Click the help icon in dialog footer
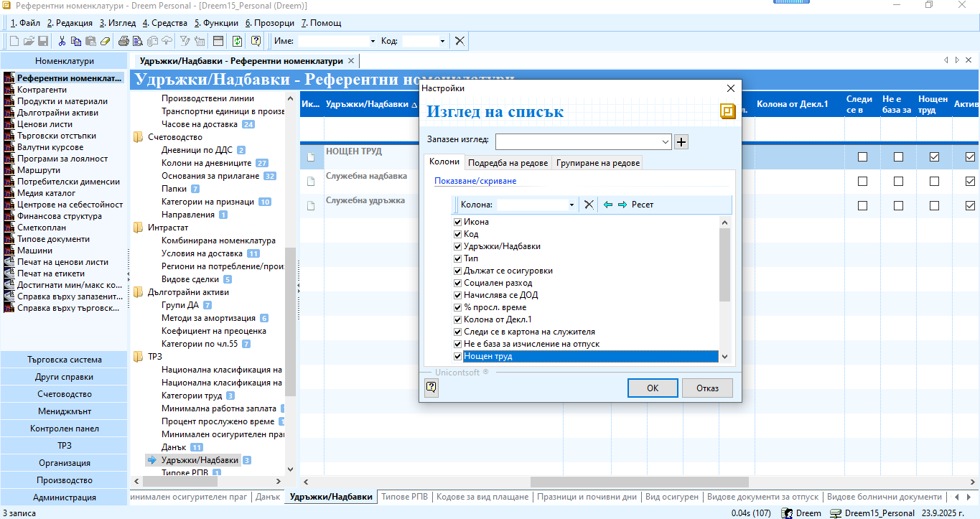The height and width of the screenshot is (519, 980). pos(431,388)
